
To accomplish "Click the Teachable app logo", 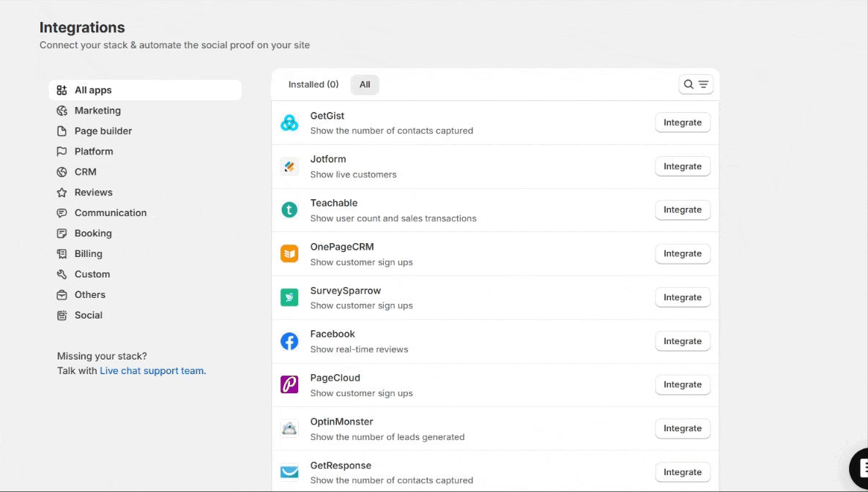I will [289, 210].
